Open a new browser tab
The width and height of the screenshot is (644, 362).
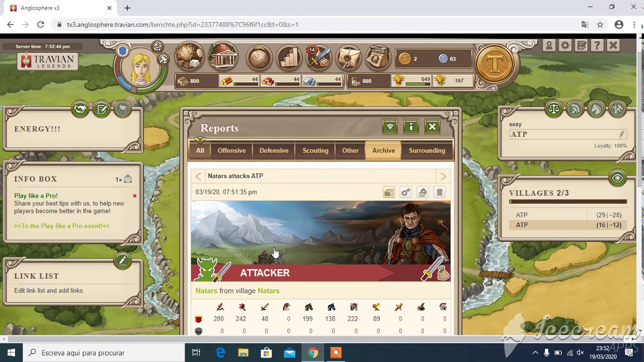tap(127, 8)
